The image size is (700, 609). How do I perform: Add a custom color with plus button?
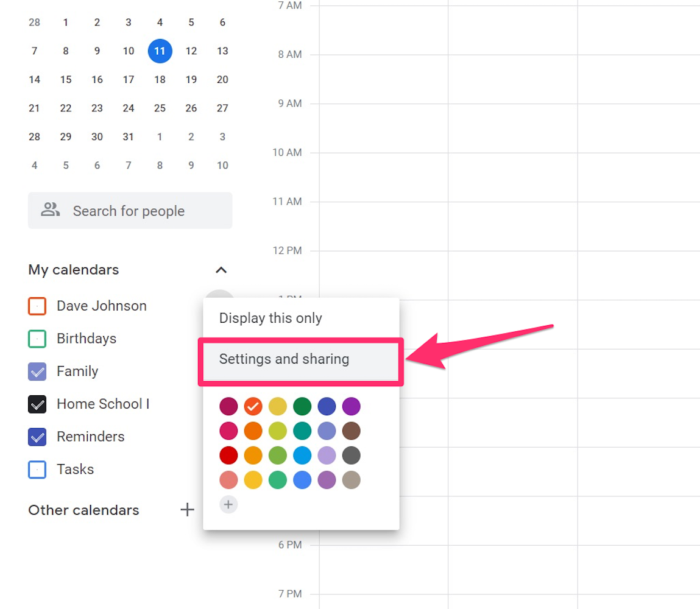228,505
